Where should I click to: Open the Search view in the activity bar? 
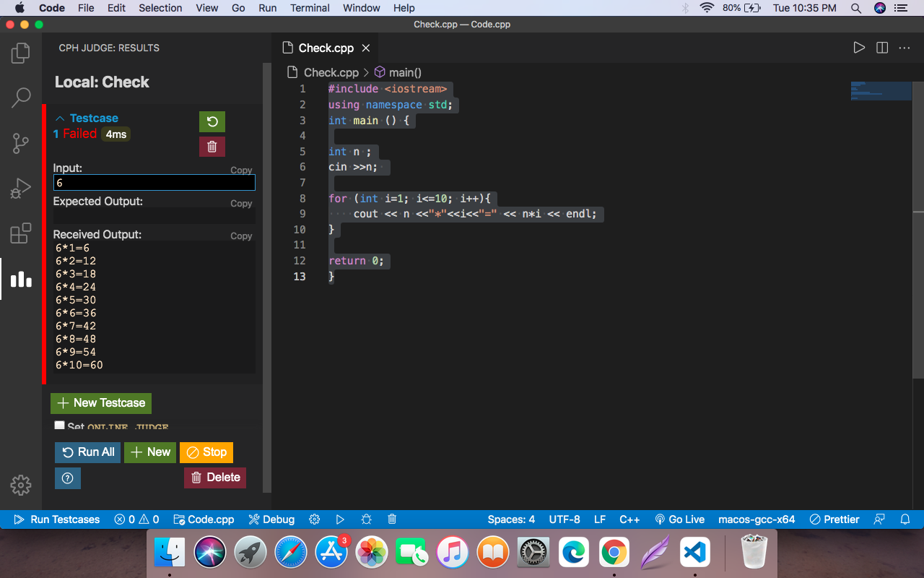[x=20, y=98]
